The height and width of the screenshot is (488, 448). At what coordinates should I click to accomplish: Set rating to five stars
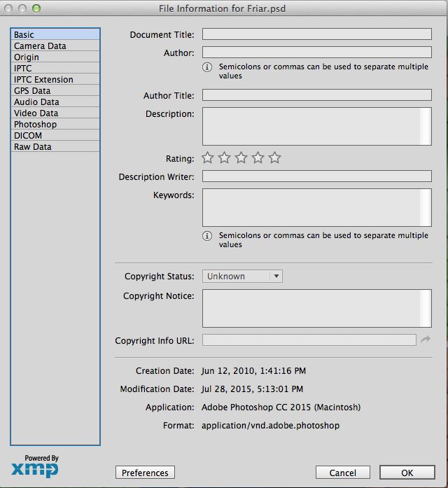click(x=274, y=158)
